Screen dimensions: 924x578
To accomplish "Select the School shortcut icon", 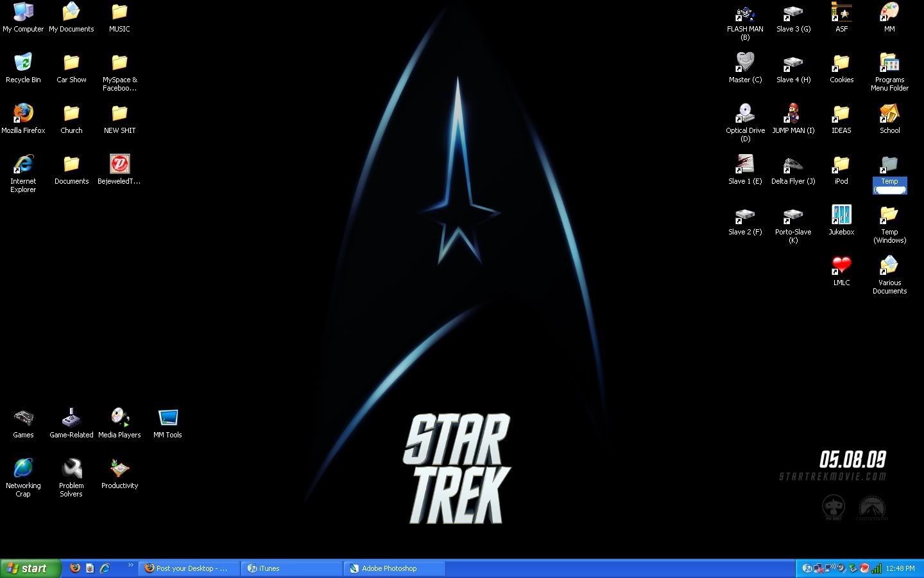I will click(889, 119).
